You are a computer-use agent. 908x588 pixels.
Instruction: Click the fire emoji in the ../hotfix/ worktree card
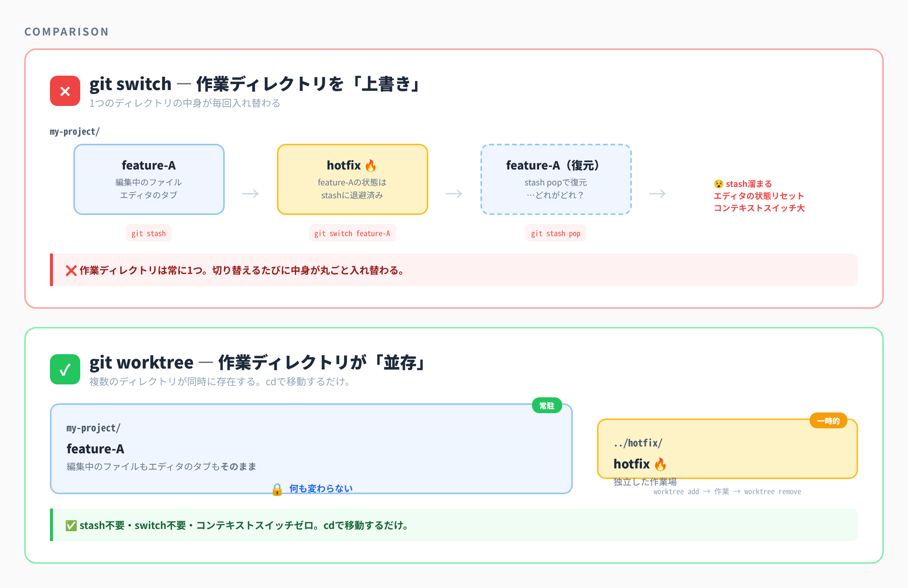660,464
